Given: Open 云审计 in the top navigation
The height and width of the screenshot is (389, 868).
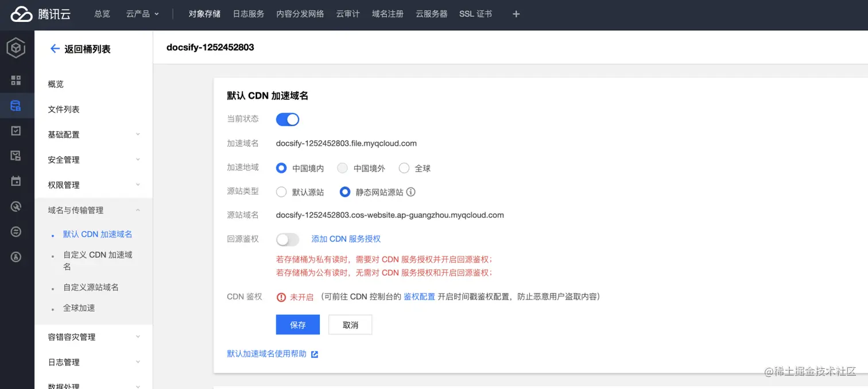Looking at the screenshot, I should tap(348, 14).
